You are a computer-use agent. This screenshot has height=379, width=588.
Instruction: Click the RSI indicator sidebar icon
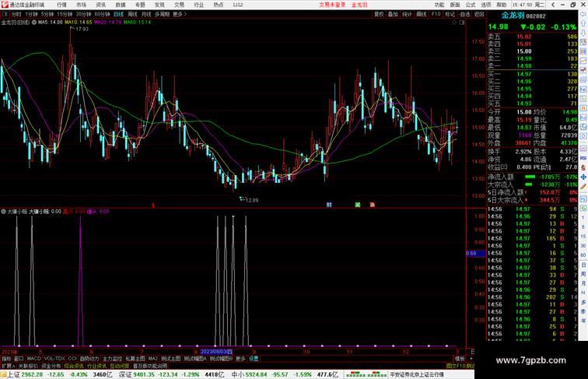pyautogui.click(x=583, y=158)
